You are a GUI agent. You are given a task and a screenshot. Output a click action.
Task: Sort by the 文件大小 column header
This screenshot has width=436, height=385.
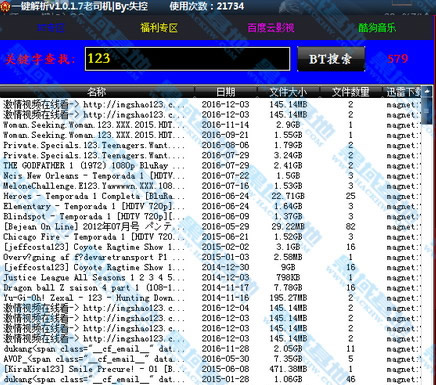(x=288, y=92)
